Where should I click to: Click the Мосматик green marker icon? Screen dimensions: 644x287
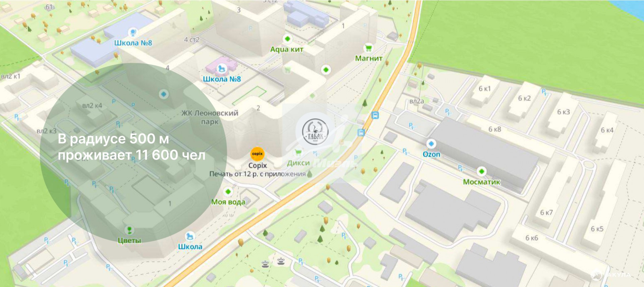pyautogui.click(x=482, y=171)
